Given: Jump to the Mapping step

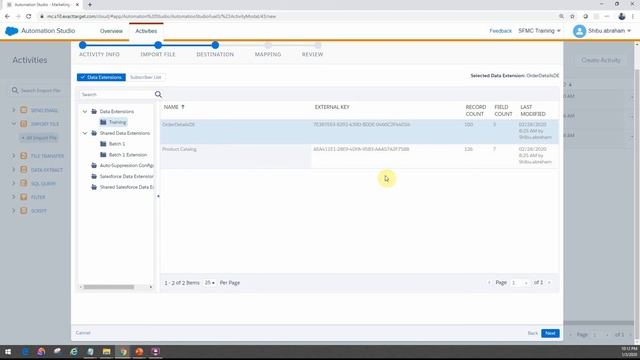Looking at the screenshot, I should click(x=268, y=54).
